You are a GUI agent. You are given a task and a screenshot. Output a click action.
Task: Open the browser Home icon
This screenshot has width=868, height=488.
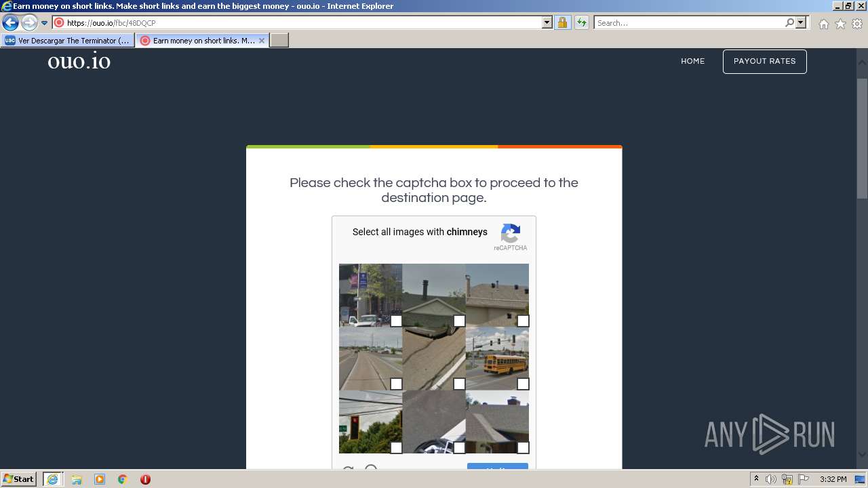point(823,24)
